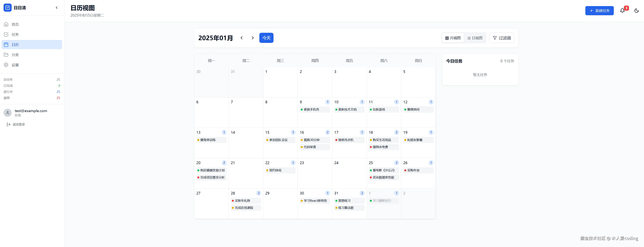Collapse the sidebar with the chevron arrow
The width and height of the screenshot is (644, 247).
point(57,8)
